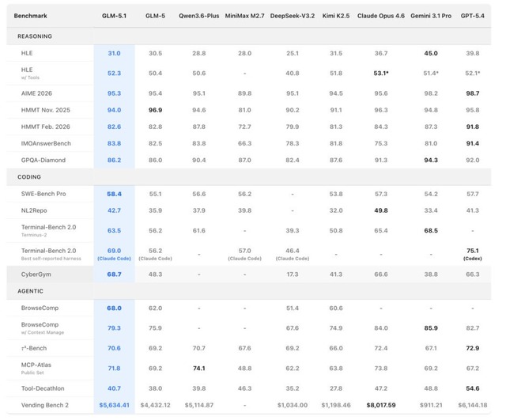
Task: Click the Tool-Decathlon row label
Action: [43, 388]
